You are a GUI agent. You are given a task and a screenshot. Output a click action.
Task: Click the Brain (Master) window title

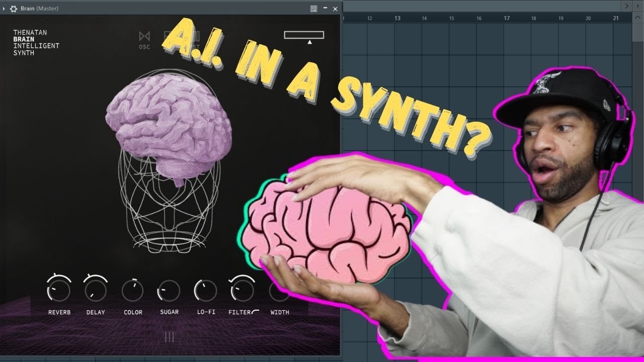[x=39, y=9]
